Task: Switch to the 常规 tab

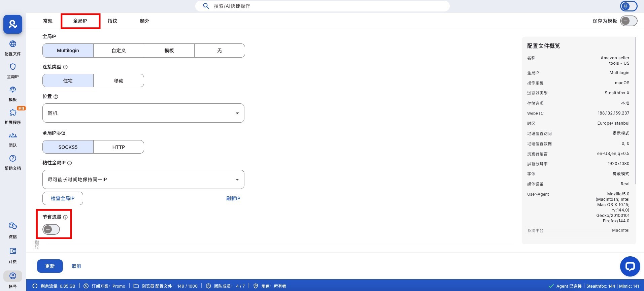Action: [x=48, y=21]
